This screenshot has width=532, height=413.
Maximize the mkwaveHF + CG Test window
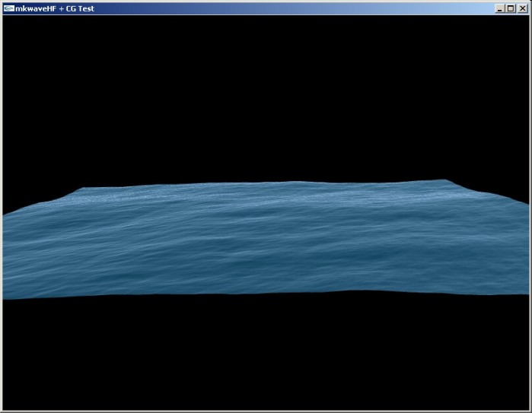511,8
